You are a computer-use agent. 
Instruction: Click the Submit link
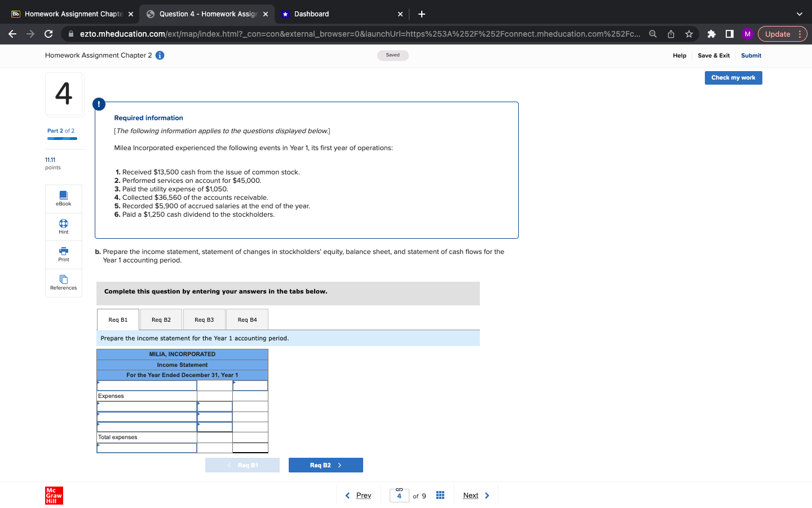pos(751,55)
